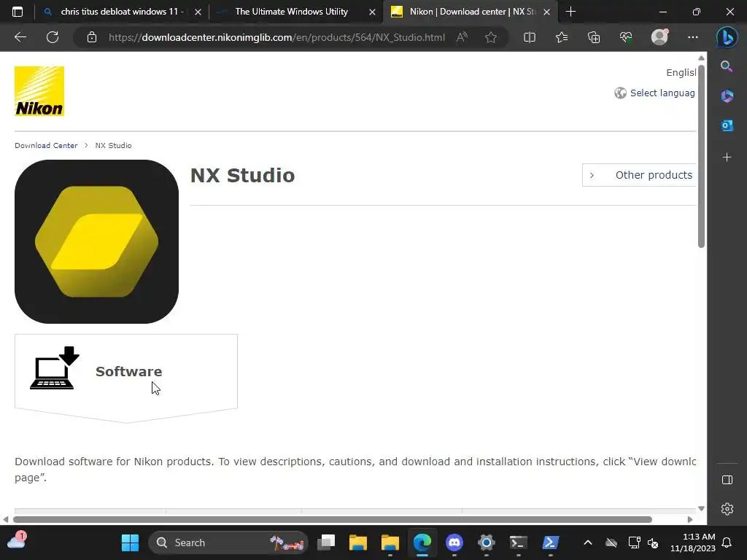Click the address bar URL
The image size is (747, 560).
pos(276,37)
